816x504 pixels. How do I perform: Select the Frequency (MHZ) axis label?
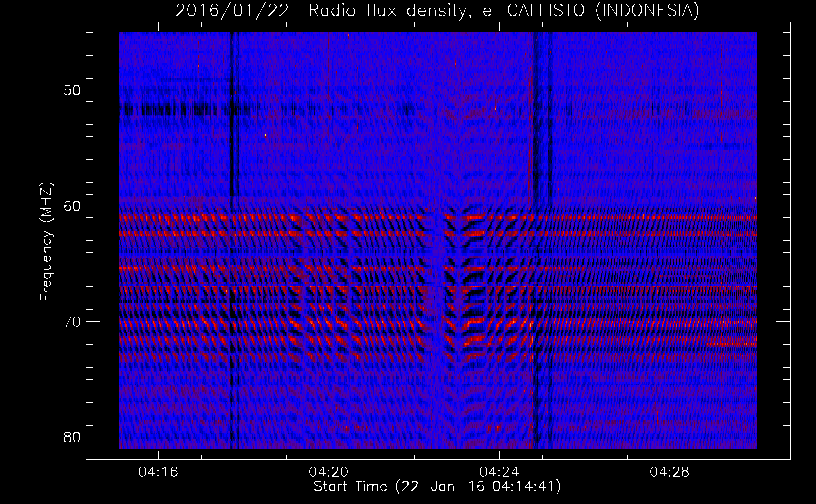46,242
